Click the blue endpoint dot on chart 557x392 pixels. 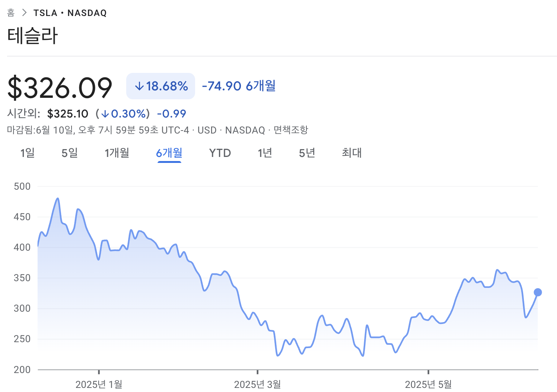(538, 292)
